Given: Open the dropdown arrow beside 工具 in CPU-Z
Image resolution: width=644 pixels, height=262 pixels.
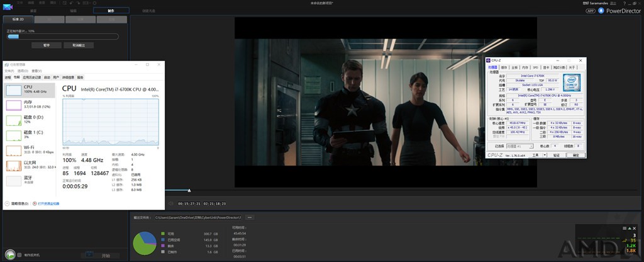Looking at the screenshot, I should [x=545, y=155].
